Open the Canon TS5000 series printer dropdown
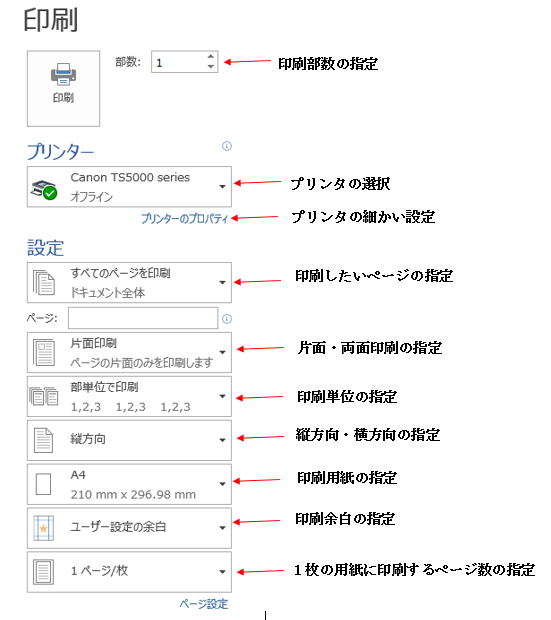 pyautogui.click(x=129, y=187)
